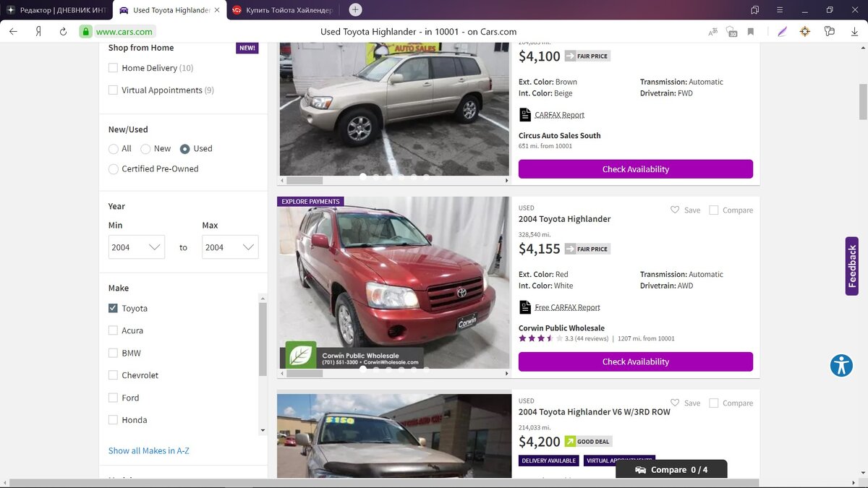Viewport: 868px width, 488px height.
Task: Click the Corwin Public Wholesale star rating
Action: pyautogui.click(x=540, y=338)
